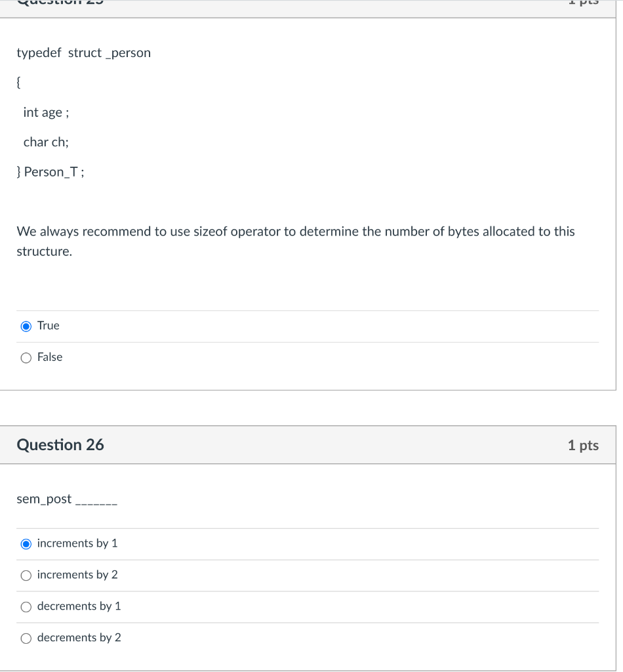Screen dimensions: 623x672
Task: Click the '1 pts' label of Question 26
Action: coord(583,446)
